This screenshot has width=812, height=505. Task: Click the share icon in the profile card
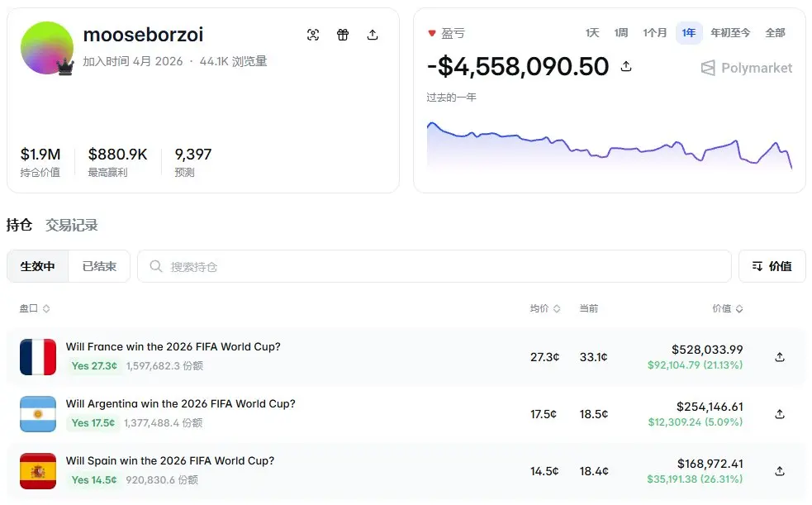[373, 35]
